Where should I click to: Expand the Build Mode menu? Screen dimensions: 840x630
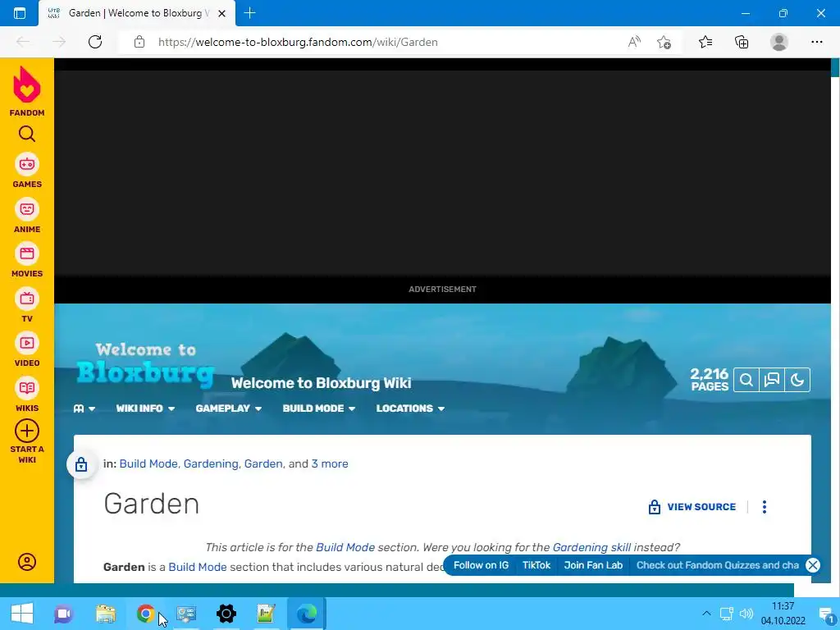(x=319, y=409)
